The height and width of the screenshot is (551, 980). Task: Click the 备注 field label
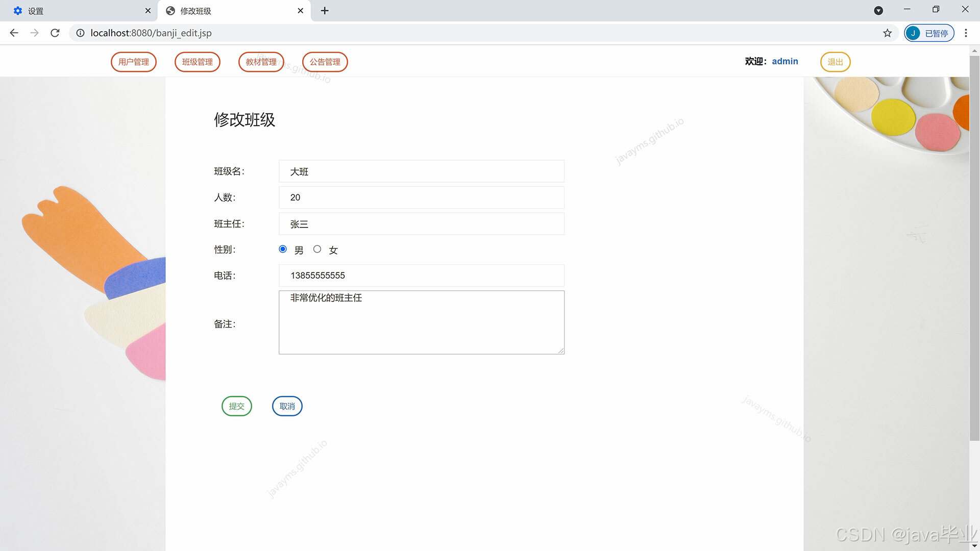click(x=225, y=324)
